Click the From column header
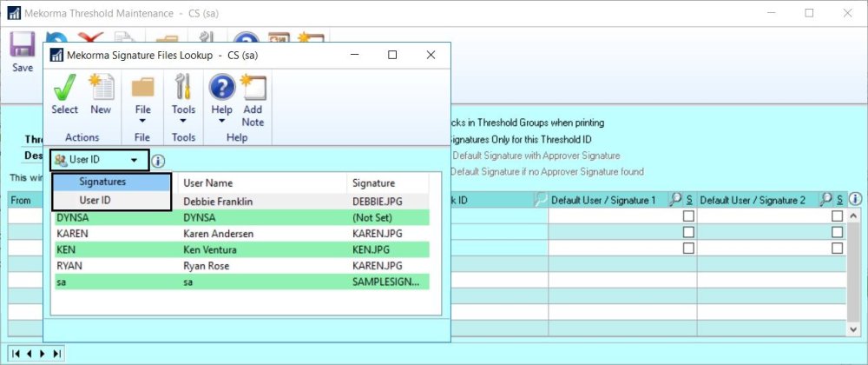The height and width of the screenshot is (365, 868). coord(21,200)
